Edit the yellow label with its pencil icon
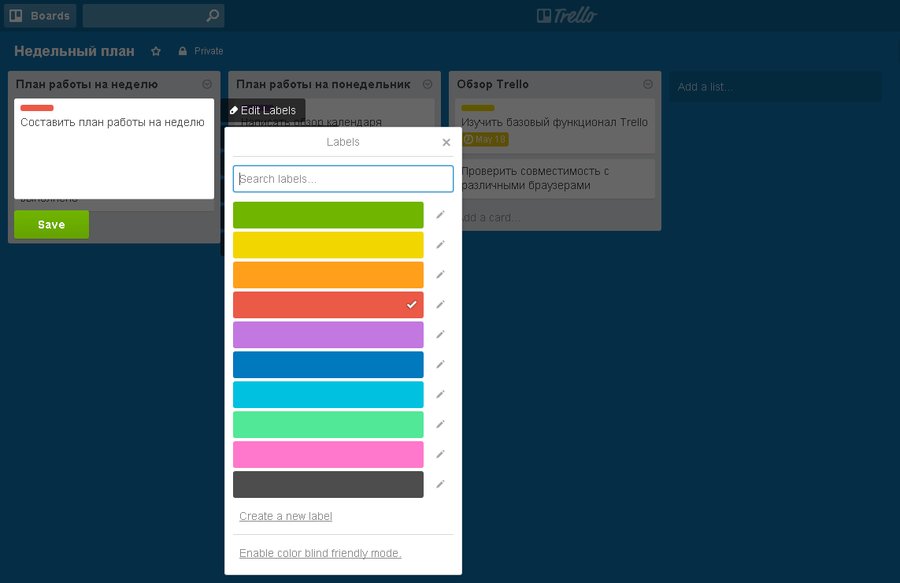This screenshot has height=583, width=900. click(x=440, y=244)
